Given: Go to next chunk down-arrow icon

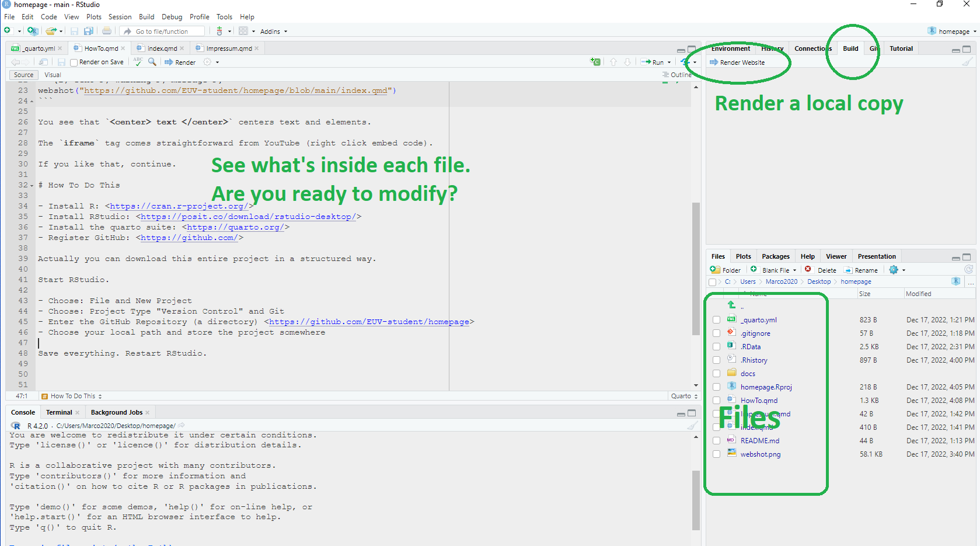Looking at the screenshot, I should point(627,62).
